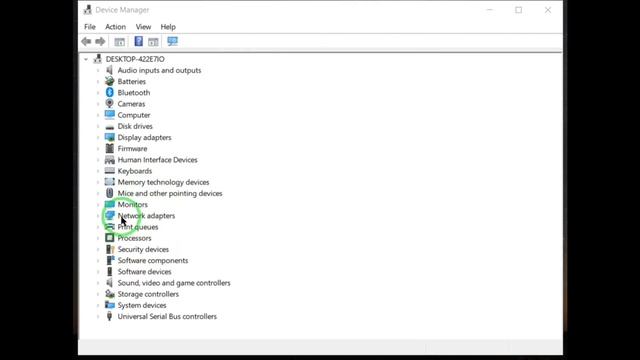This screenshot has width=640, height=360.
Task: Click the Network adapters icon
Action: click(109, 216)
